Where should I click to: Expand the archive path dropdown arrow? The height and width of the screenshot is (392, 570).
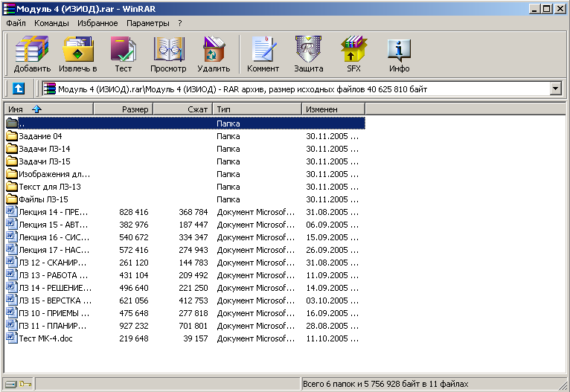(x=555, y=89)
